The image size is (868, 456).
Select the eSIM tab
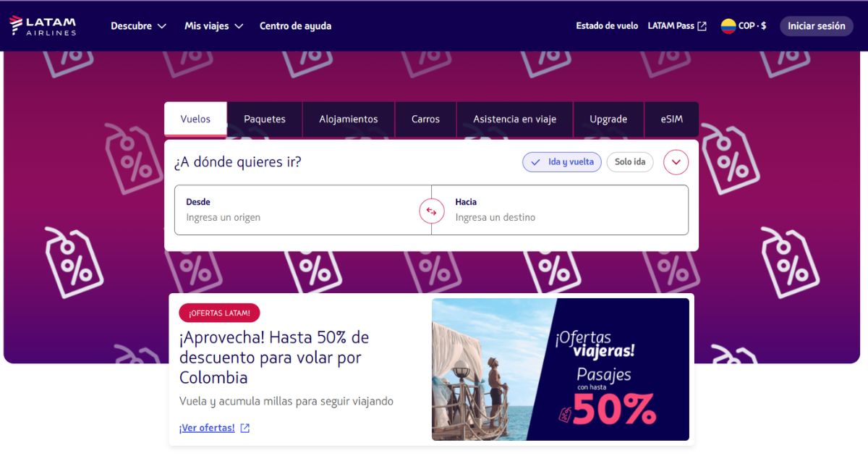671,119
